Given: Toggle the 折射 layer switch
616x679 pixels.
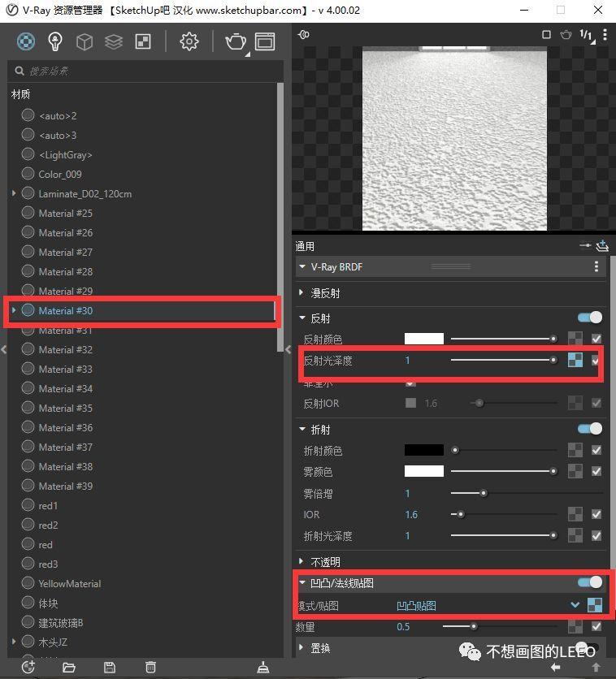Looking at the screenshot, I should [x=590, y=429].
